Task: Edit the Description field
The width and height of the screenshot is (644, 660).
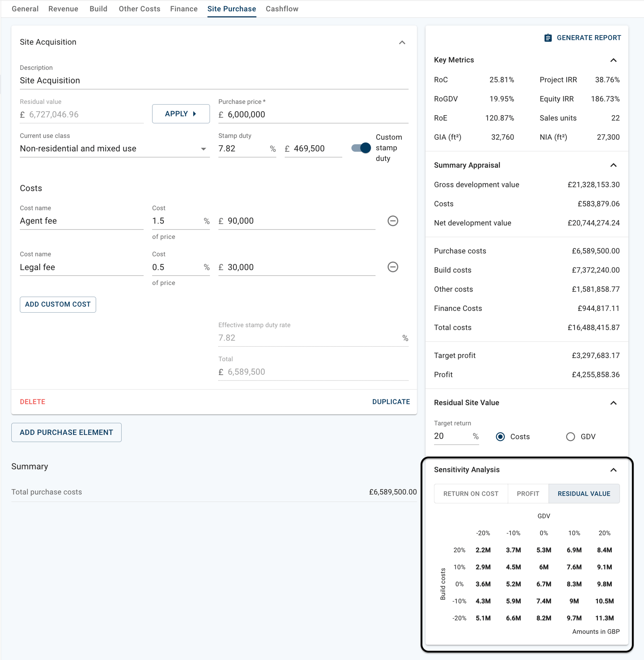Action: point(214,80)
